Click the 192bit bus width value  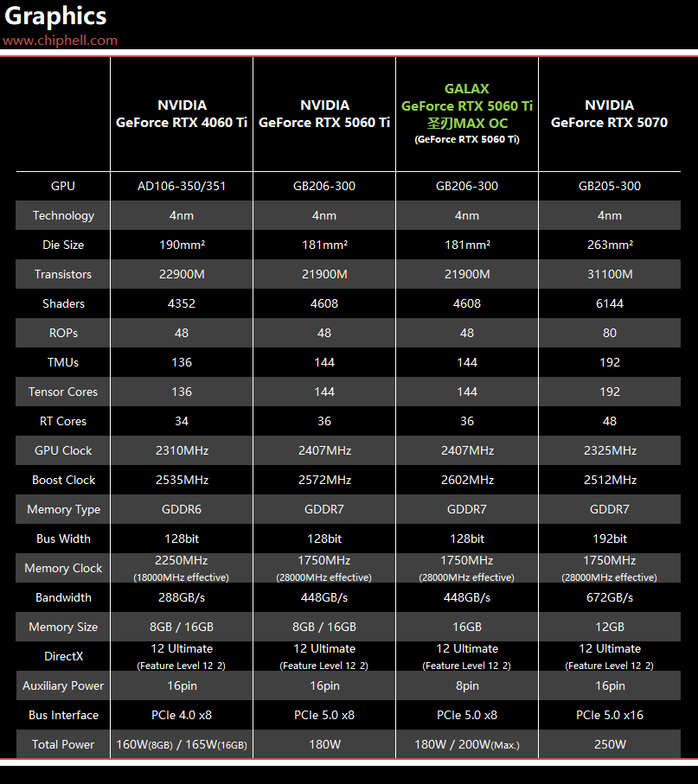(610, 539)
